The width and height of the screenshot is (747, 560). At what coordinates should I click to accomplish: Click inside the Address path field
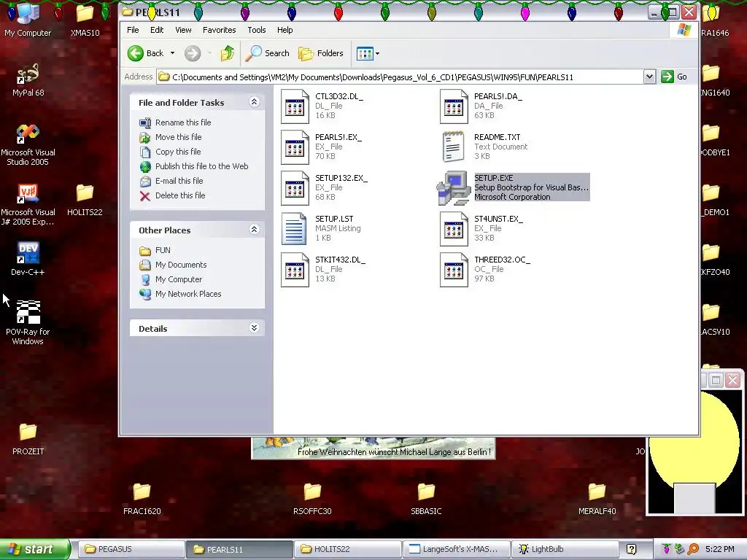400,77
